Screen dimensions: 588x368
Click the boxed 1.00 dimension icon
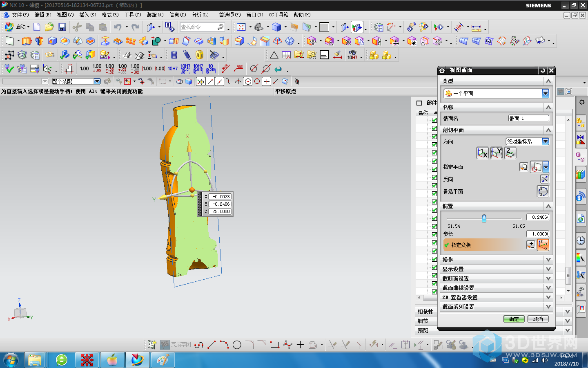pyautogui.click(x=147, y=69)
